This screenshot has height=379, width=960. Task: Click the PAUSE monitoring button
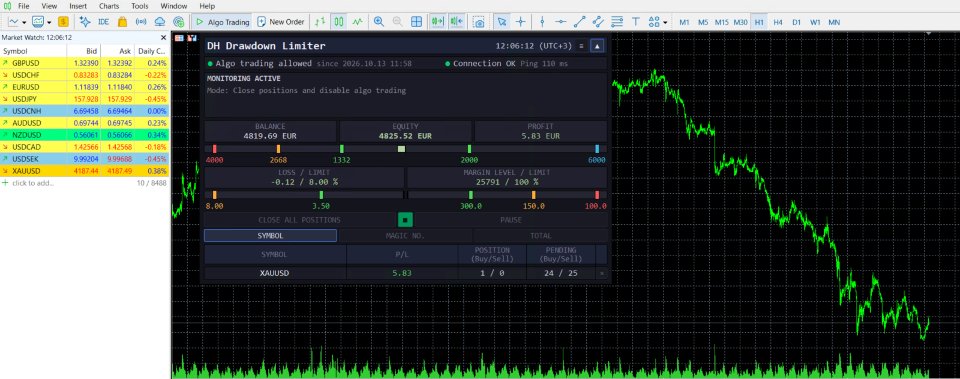pyautogui.click(x=511, y=220)
